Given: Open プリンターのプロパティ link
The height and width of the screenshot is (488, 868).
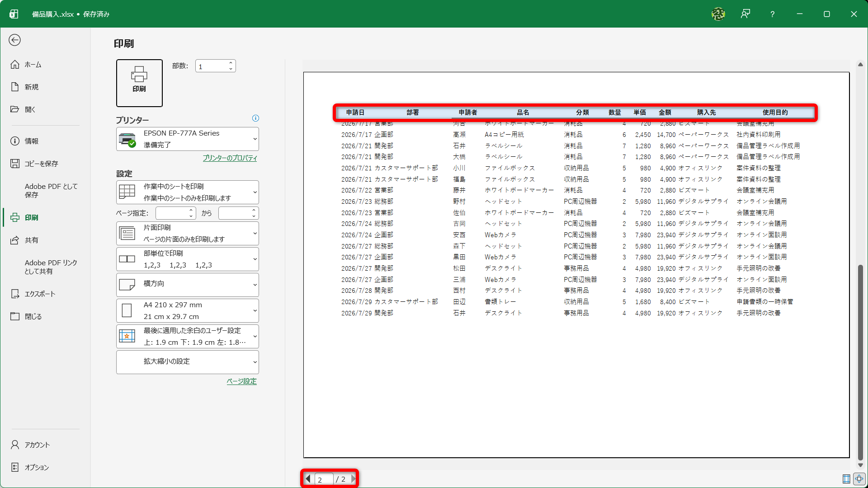Looking at the screenshot, I should pos(230,158).
